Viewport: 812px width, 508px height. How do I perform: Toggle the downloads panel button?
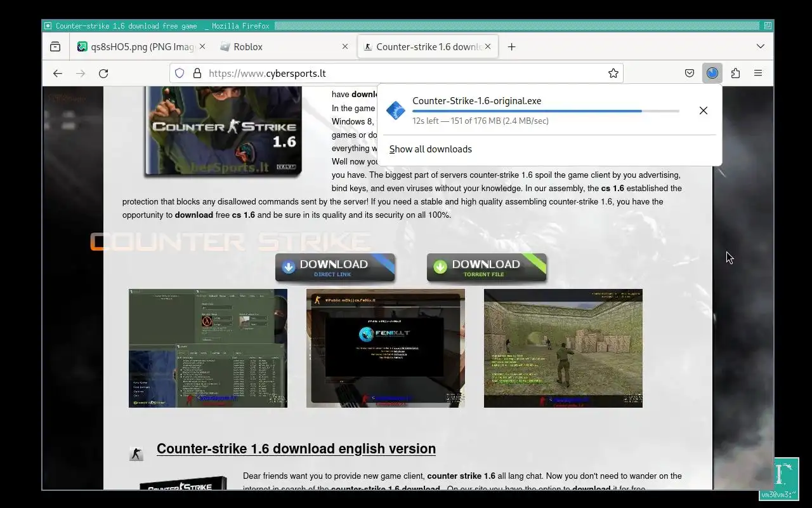[x=712, y=73]
